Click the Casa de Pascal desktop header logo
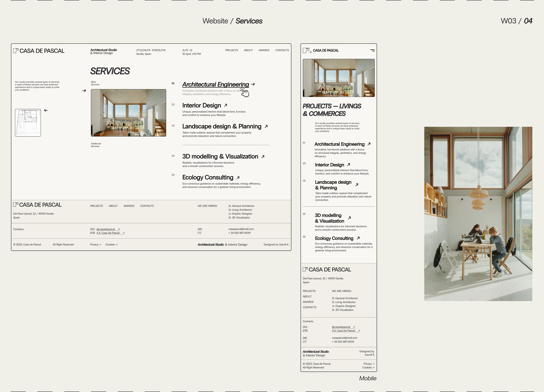This screenshot has width=544, height=392. click(39, 51)
